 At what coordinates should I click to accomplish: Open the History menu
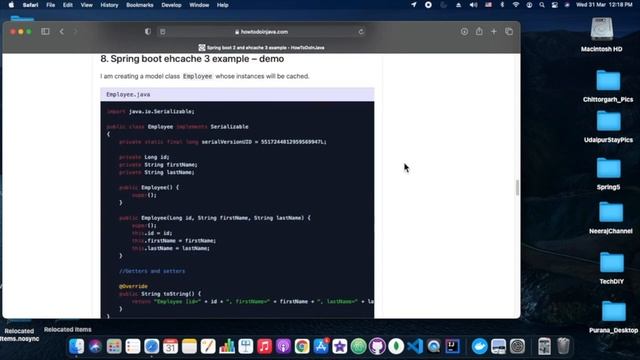(109, 5)
